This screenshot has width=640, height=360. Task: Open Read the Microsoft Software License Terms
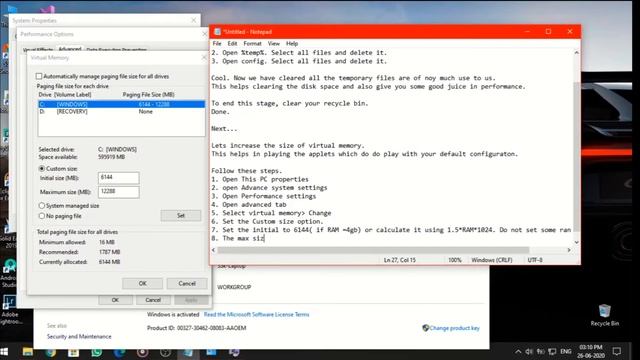pyautogui.click(x=256, y=314)
